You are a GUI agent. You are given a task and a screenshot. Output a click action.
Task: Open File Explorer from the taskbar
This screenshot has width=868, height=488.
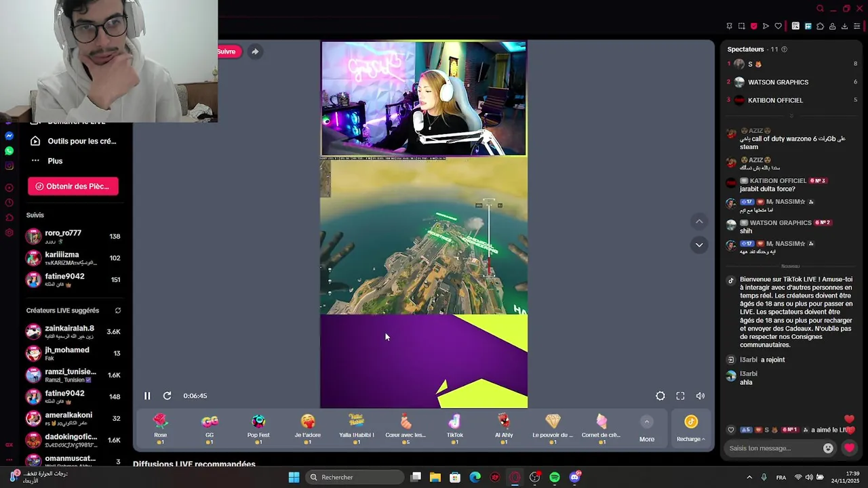point(435,477)
